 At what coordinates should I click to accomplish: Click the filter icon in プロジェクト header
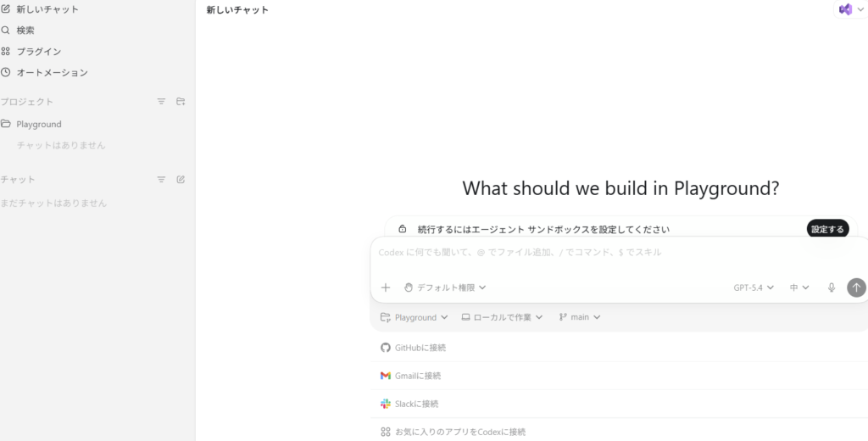tap(161, 102)
